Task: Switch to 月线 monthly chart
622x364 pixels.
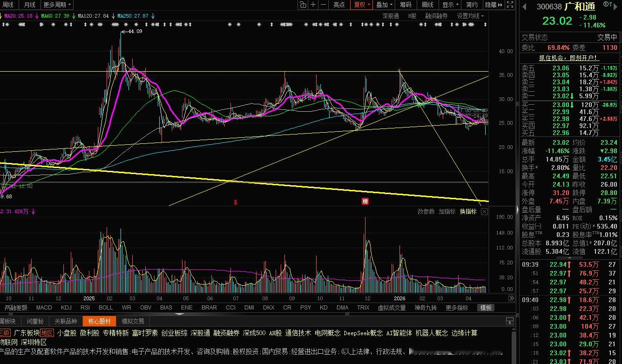Action: pyautogui.click(x=29, y=5)
